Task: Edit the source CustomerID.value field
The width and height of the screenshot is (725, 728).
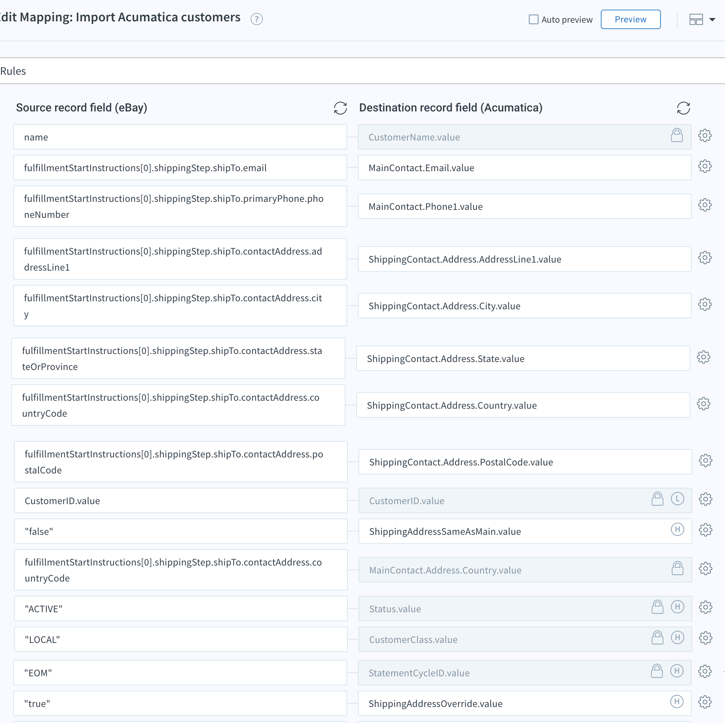Action: [x=181, y=501]
